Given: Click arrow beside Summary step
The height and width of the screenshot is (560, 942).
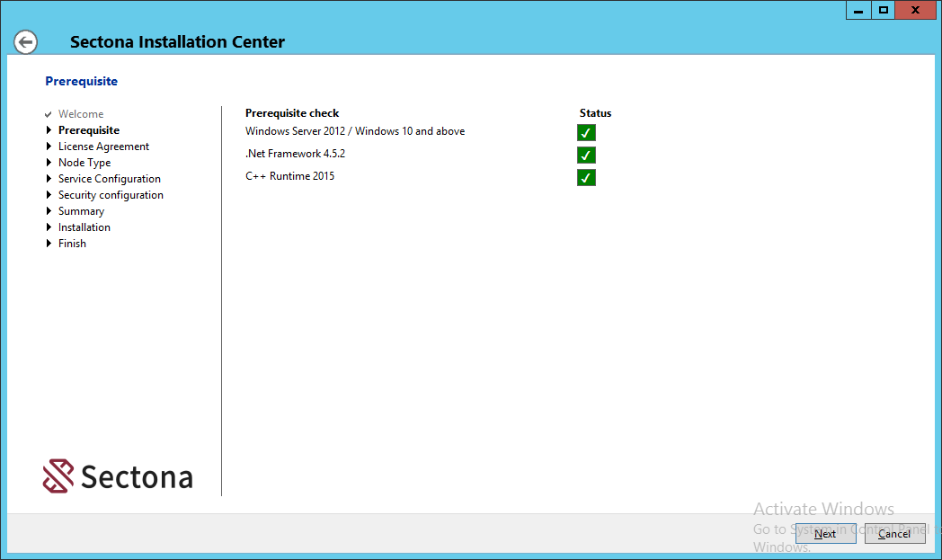Looking at the screenshot, I should point(49,211).
